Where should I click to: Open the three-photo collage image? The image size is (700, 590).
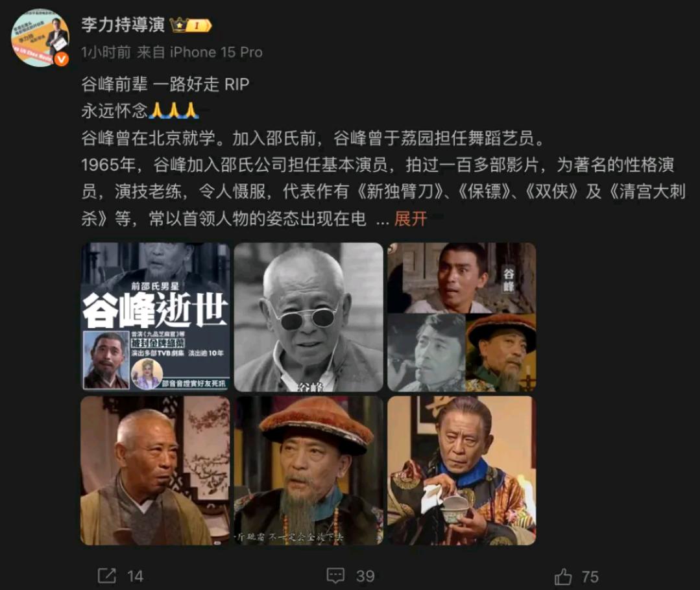(x=462, y=317)
